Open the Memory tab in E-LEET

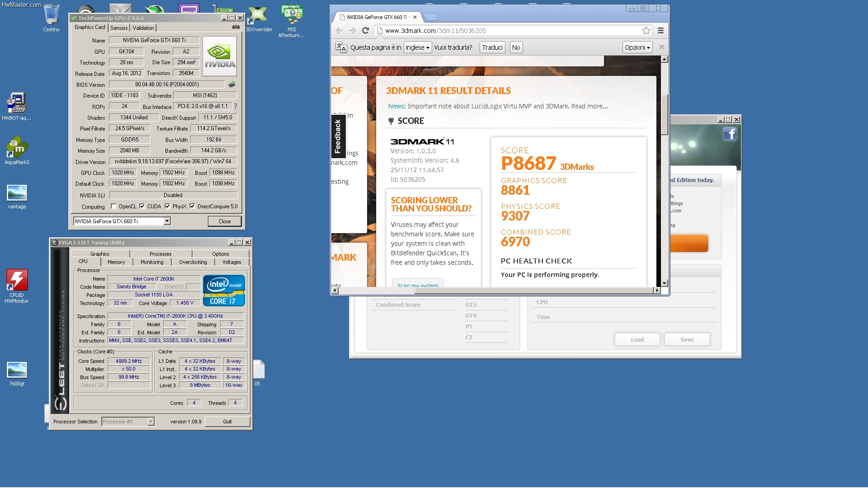click(116, 262)
